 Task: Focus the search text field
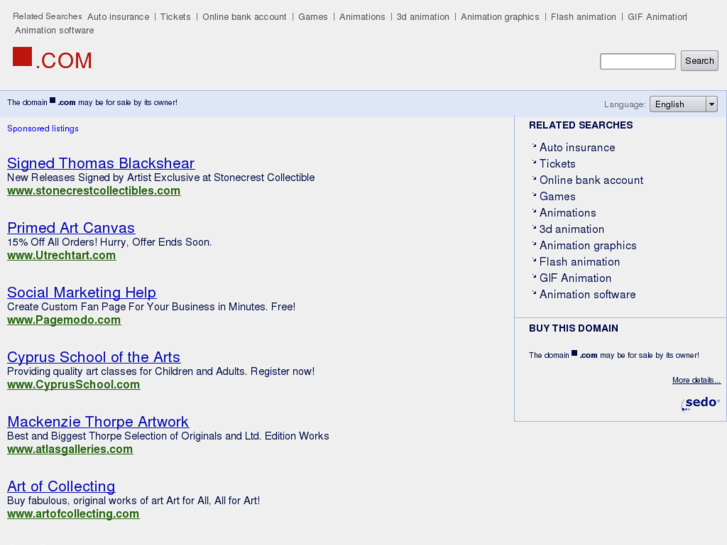point(638,61)
